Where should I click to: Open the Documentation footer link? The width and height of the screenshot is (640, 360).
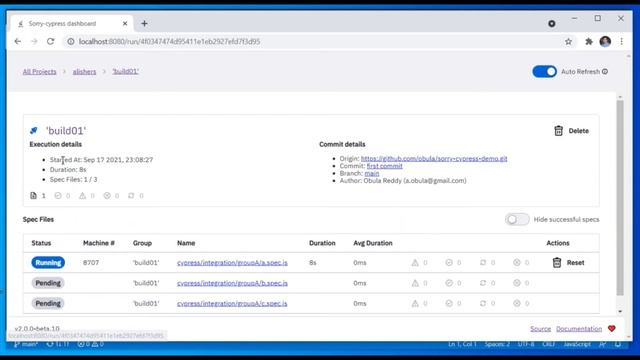pyautogui.click(x=579, y=329)
